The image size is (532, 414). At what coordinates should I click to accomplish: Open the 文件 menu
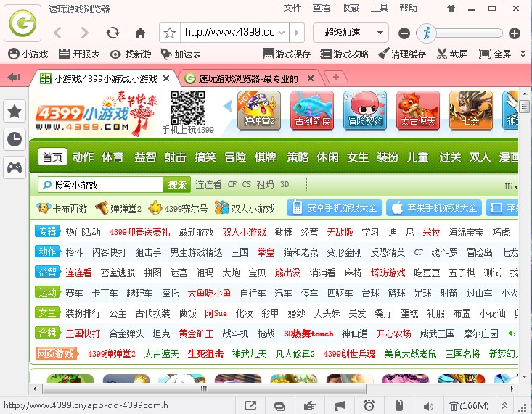[x=292, y=8]
